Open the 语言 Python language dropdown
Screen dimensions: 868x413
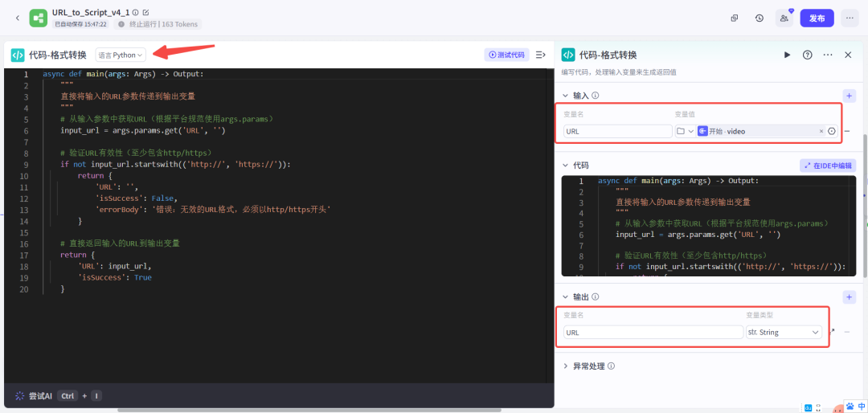(x=121, y=55)
